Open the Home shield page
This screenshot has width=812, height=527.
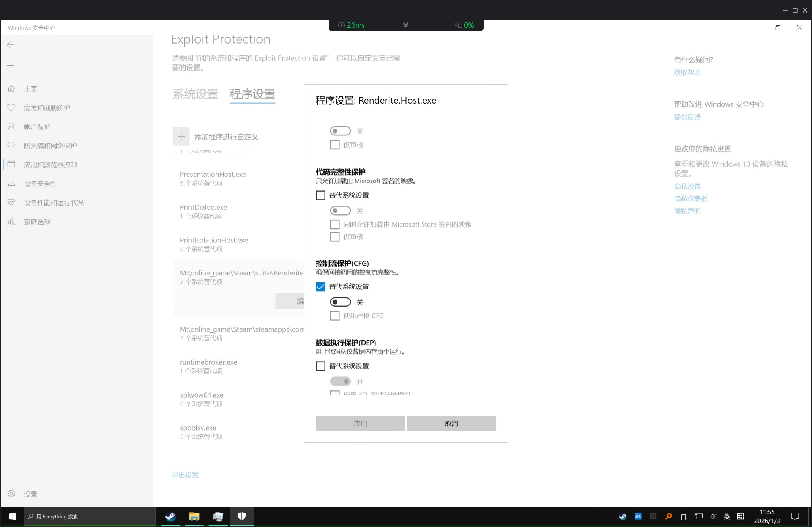(x=11, y=89)
